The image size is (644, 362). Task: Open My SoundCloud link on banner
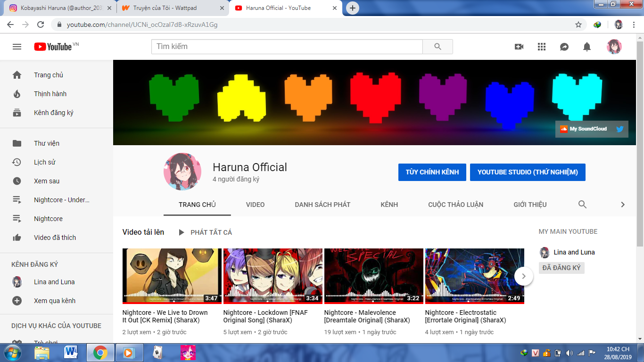click(x=583, y=129)
